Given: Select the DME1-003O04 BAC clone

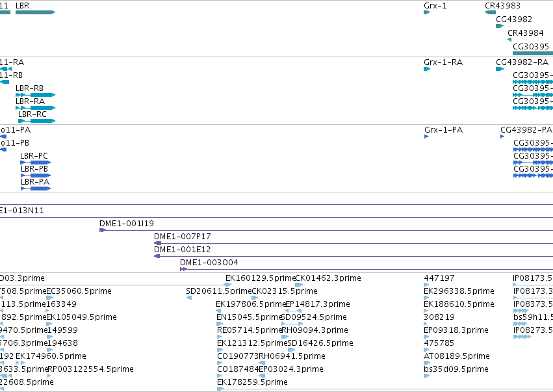Looking at the screenshot, I should tap(367, 270).
